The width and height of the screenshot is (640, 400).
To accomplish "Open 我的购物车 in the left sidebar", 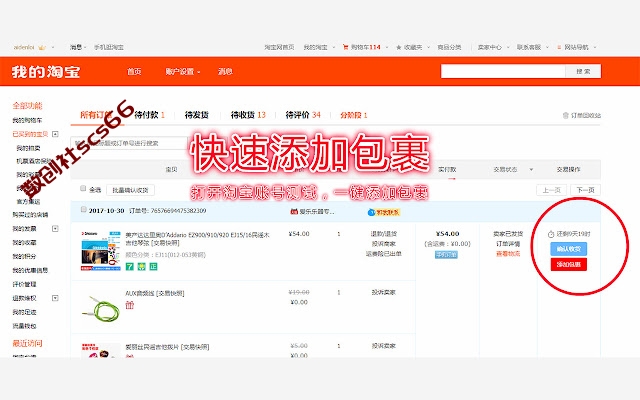I will click(x=27, y=120).
